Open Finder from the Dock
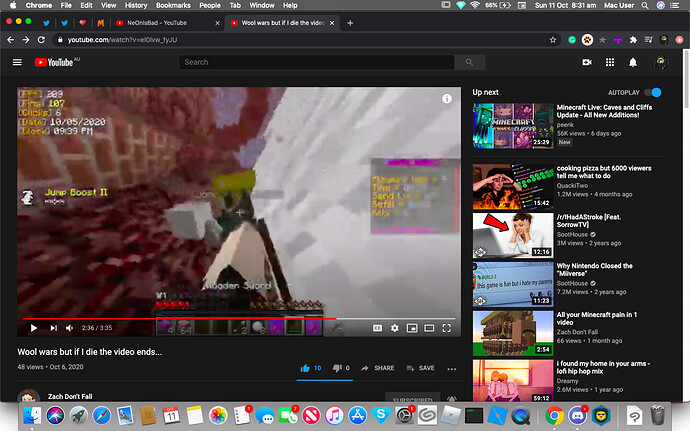The width and height of the screenshot is (690, 431). [32, 415]
